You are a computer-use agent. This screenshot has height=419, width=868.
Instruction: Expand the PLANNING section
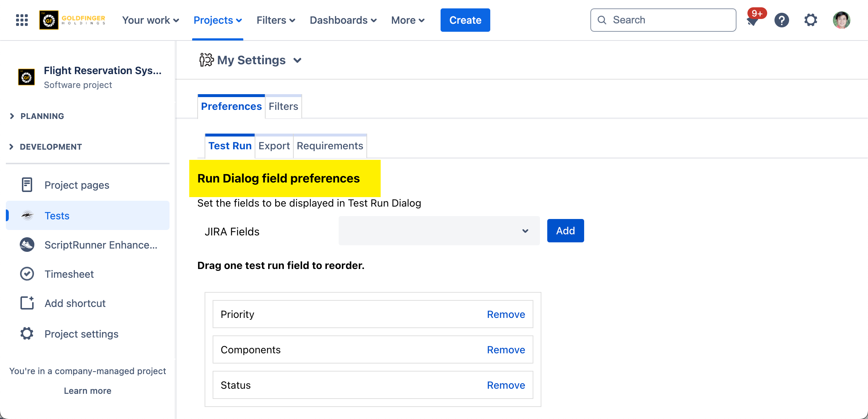coord(11,116)
